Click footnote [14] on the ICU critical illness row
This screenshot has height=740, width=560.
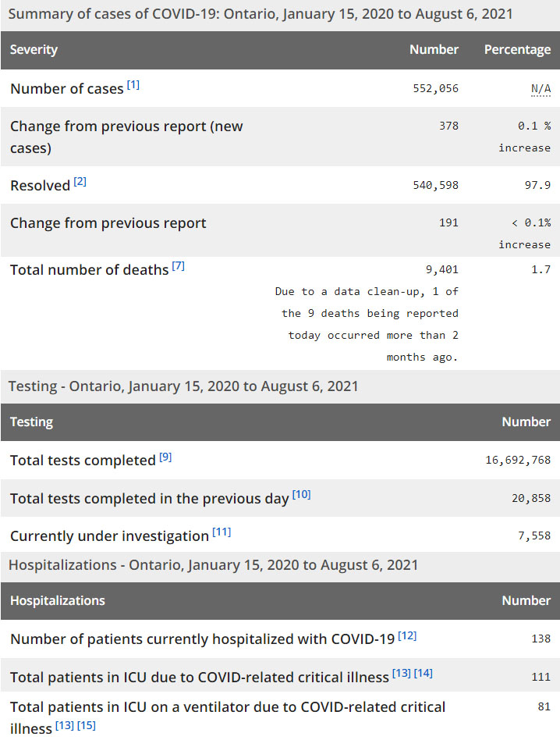click(x=424, y=674)
